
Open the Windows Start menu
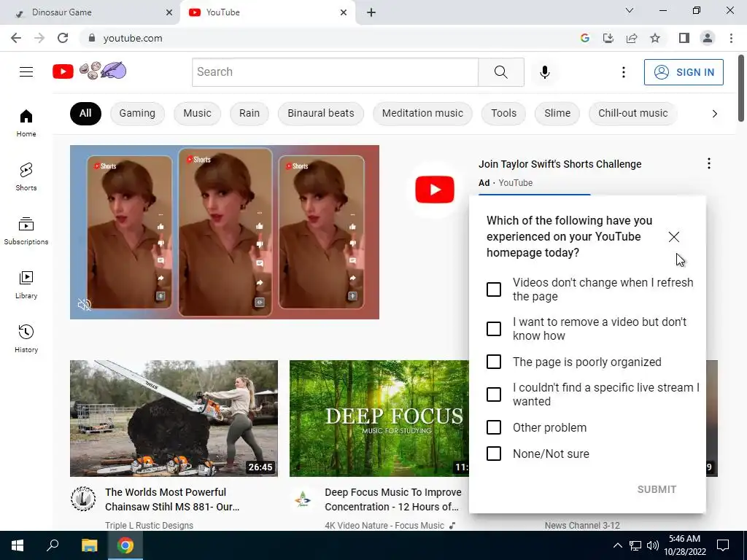(x=18, y=545)
